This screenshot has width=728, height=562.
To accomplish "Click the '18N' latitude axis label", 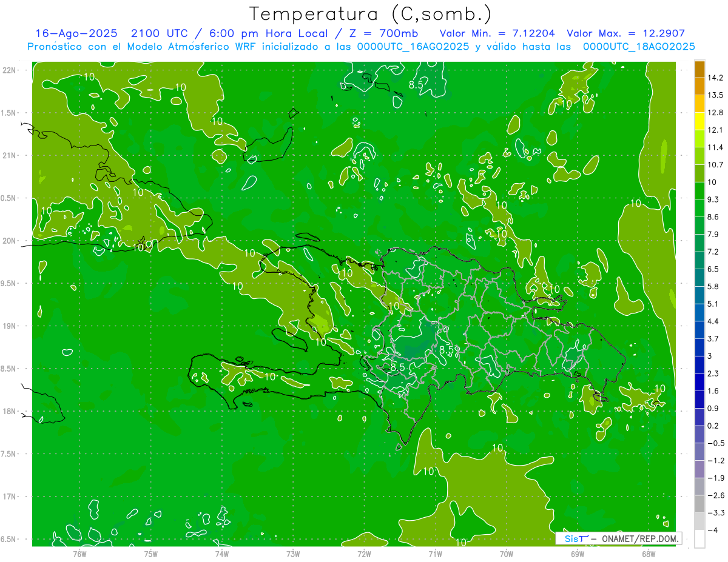I will 10,411.
